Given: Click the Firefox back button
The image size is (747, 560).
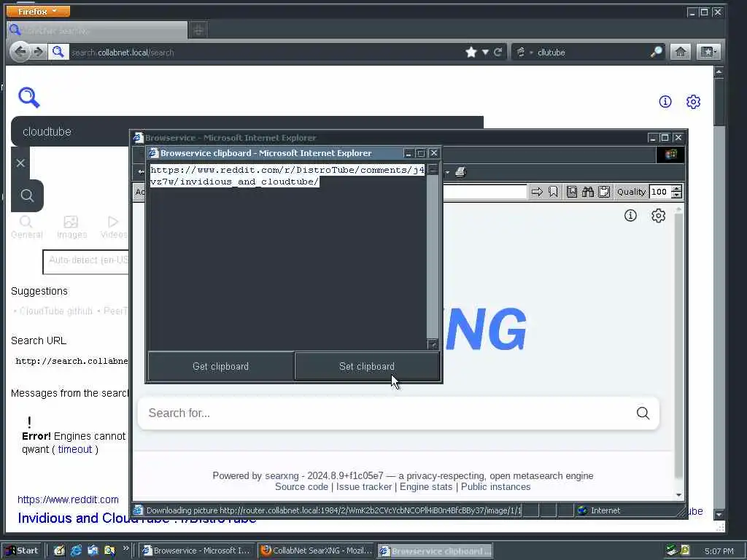Looking at the screenshot, I should pos(20,52).
